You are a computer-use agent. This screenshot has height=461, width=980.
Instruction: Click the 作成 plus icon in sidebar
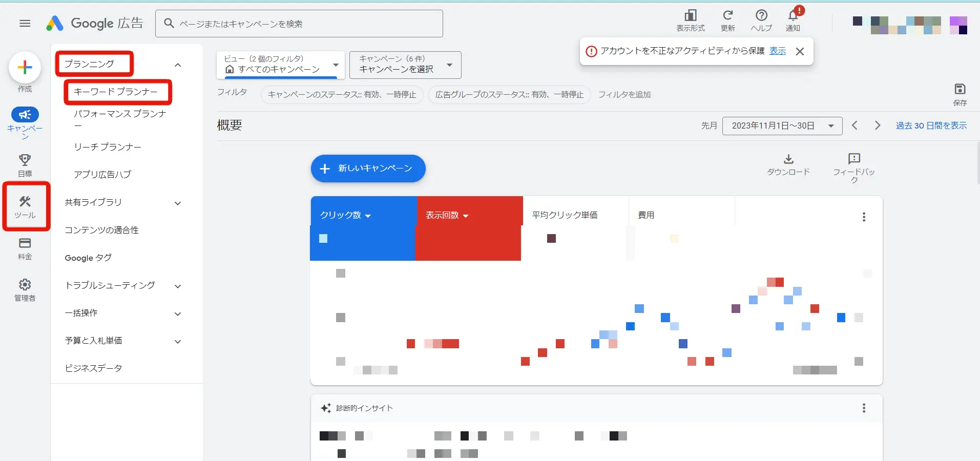(x=24, y=67)
